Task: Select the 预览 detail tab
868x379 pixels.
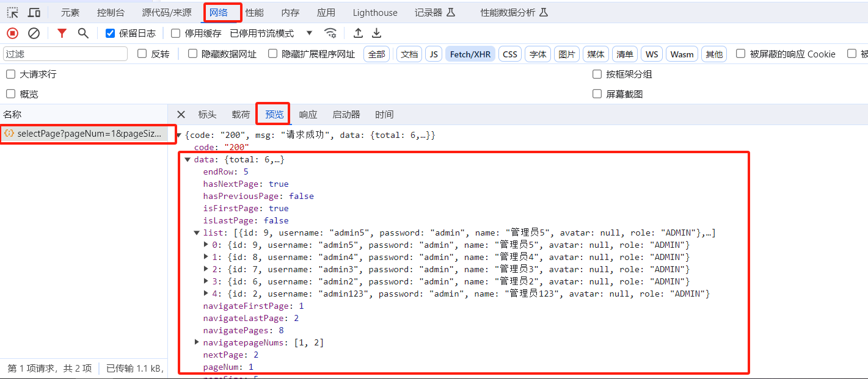Action: (x=274, y=114)
